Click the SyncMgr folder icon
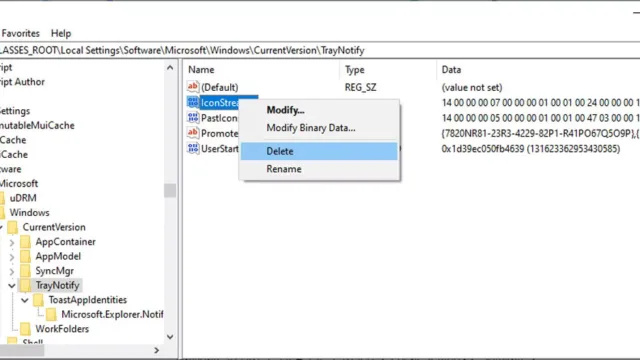Image resolution: width=640 pixels, height=360 pixels. [x=25, y=271]
